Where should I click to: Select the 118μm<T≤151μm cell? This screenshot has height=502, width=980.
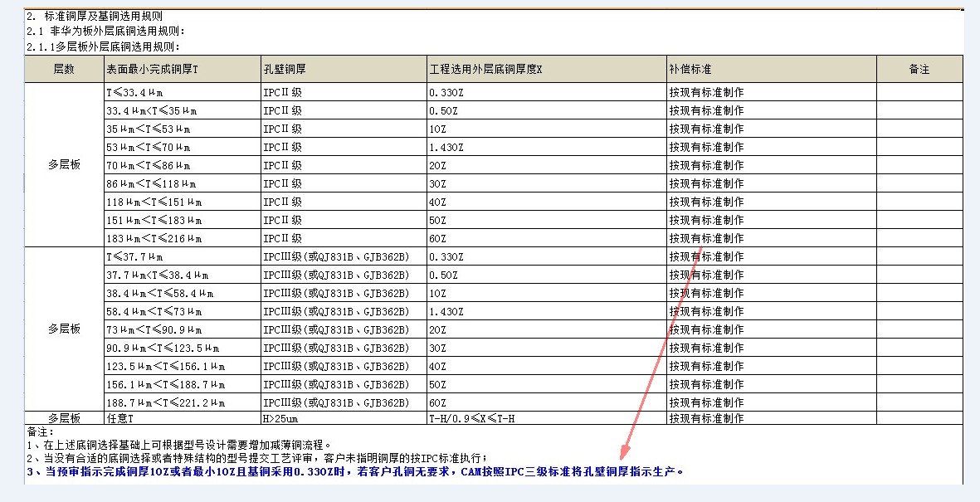coord(183,202)
